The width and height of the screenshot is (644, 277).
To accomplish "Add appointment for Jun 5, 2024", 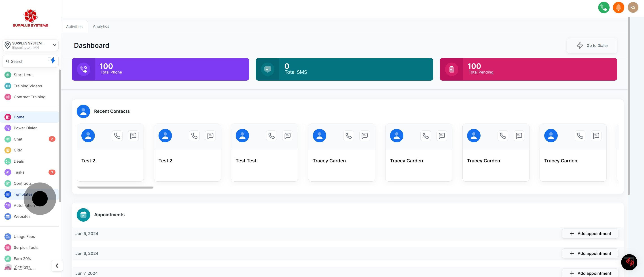I will click(590, 233).
